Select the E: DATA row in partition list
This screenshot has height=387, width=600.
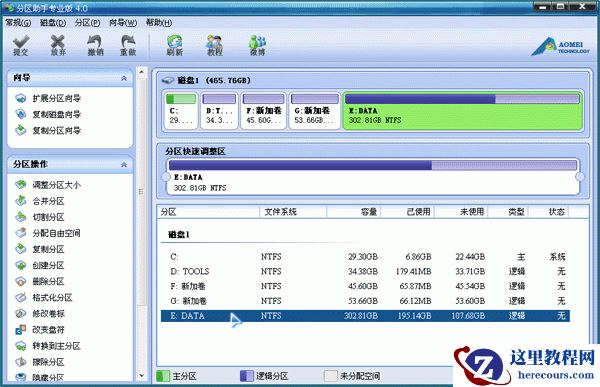[365, 316]
